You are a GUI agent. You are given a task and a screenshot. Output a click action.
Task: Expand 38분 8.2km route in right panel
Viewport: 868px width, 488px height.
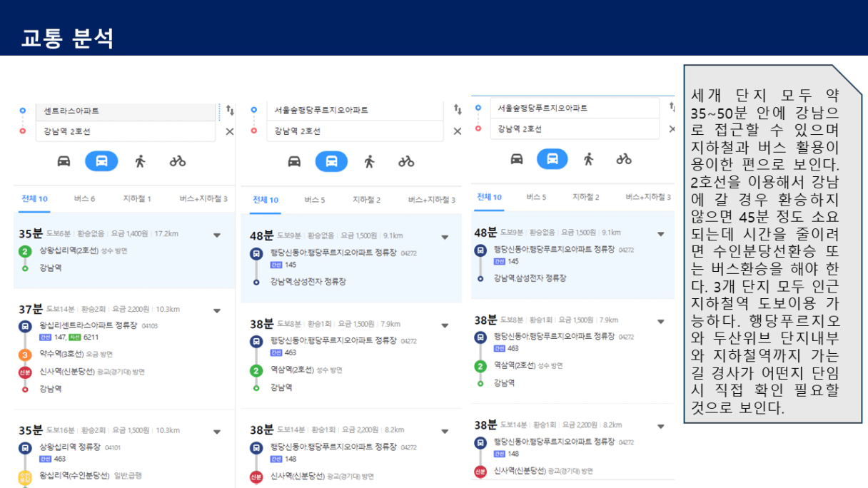pos(660,426)
